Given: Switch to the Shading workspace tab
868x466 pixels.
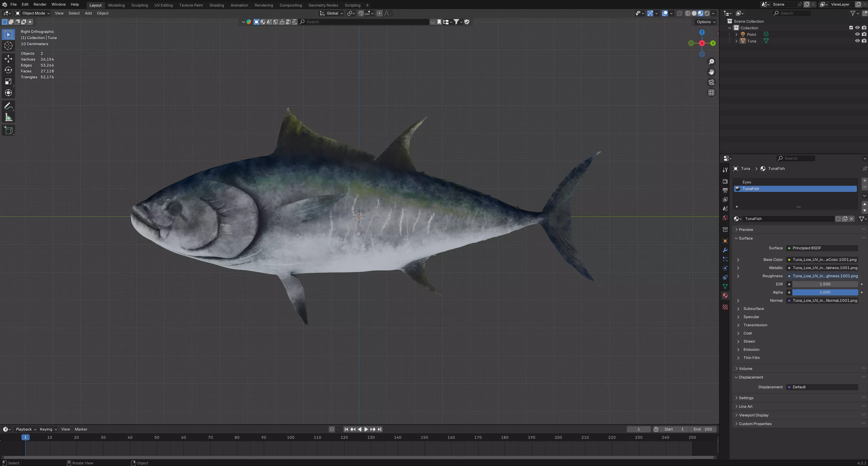Looking at the screenshot, I should 216,5.
